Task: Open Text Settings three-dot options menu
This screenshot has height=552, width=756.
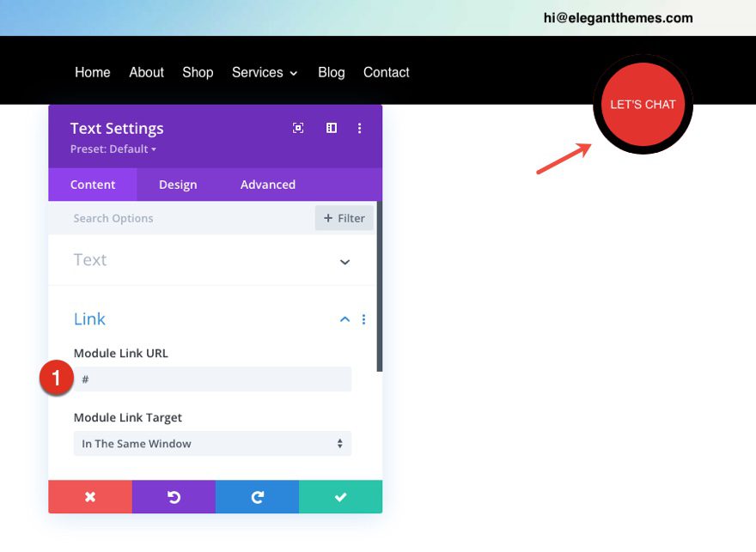Action: pyautogui.click(x=359, y=128)
